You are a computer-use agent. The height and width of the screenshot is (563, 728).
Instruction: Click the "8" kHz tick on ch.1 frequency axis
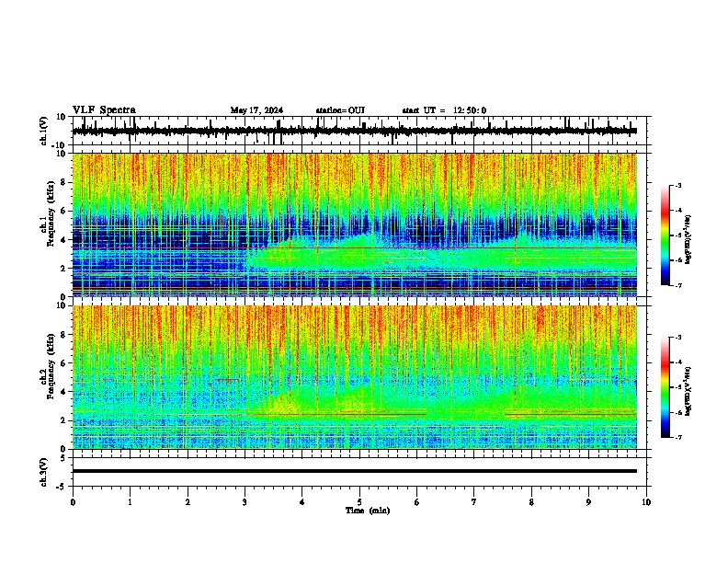coord(63,182)
